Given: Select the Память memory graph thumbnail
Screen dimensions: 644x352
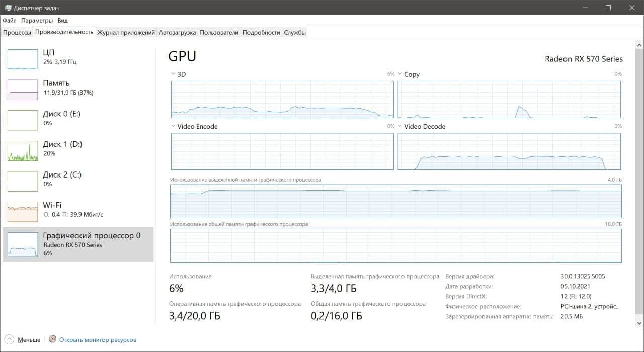Looking at the screenshot, I should pos(23,90).
